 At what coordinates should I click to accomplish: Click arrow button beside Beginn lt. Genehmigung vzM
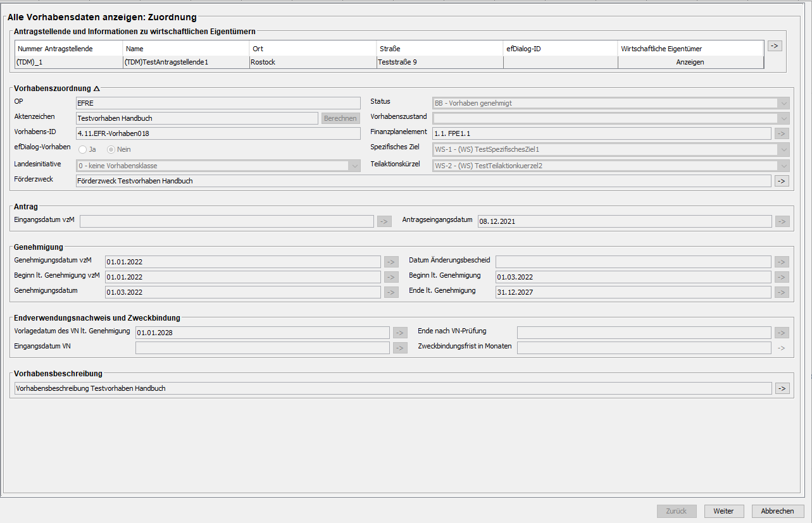391,277
